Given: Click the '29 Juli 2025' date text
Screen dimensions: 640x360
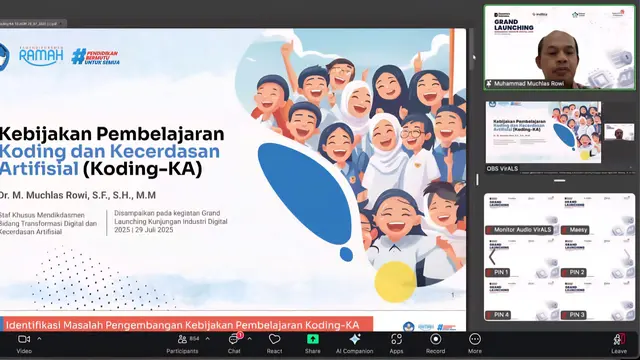Looking at the screenshot, I should [154, 230].
